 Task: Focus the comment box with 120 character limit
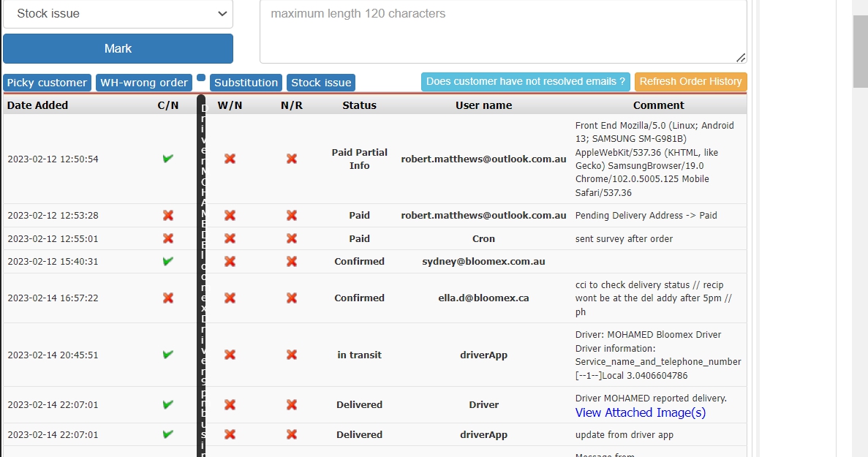503,31
